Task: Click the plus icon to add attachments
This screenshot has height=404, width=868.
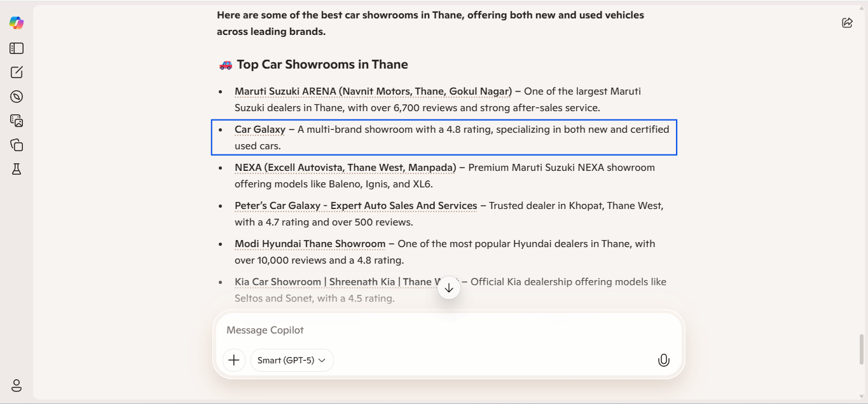Action: pyautogui.click(x=233, y=360)
